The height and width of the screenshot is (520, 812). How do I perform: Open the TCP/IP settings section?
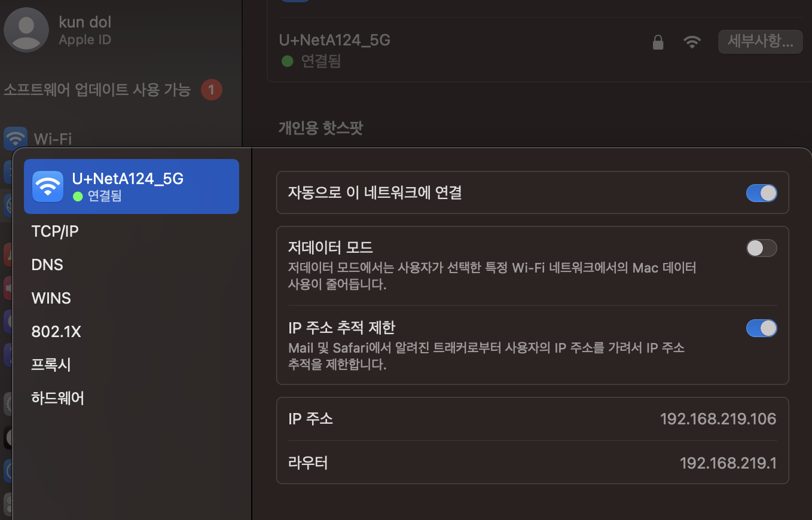(x=54, y=231)
